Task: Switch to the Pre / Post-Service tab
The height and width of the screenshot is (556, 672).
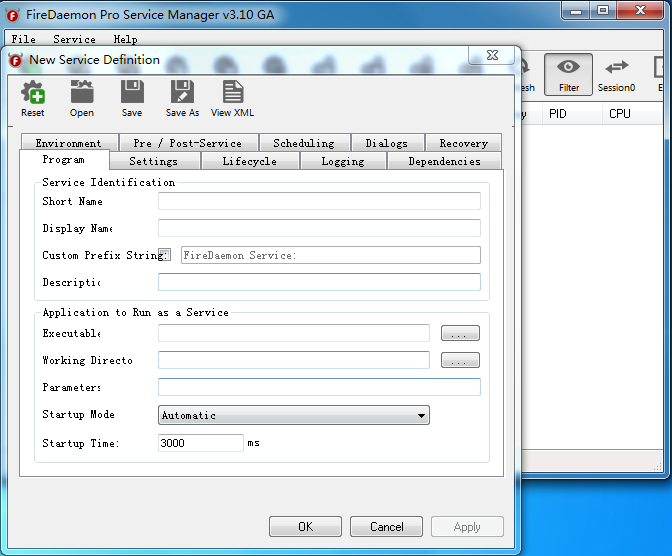Action: tap(189, 143)
